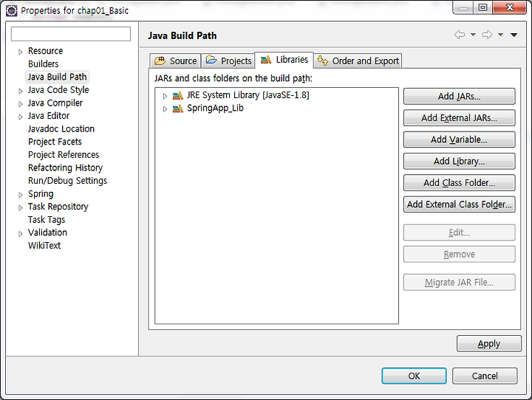Viewport: 532px width, 400px height.
Task: Select Run/Debug Settings tree item
Action: (67, 181)
